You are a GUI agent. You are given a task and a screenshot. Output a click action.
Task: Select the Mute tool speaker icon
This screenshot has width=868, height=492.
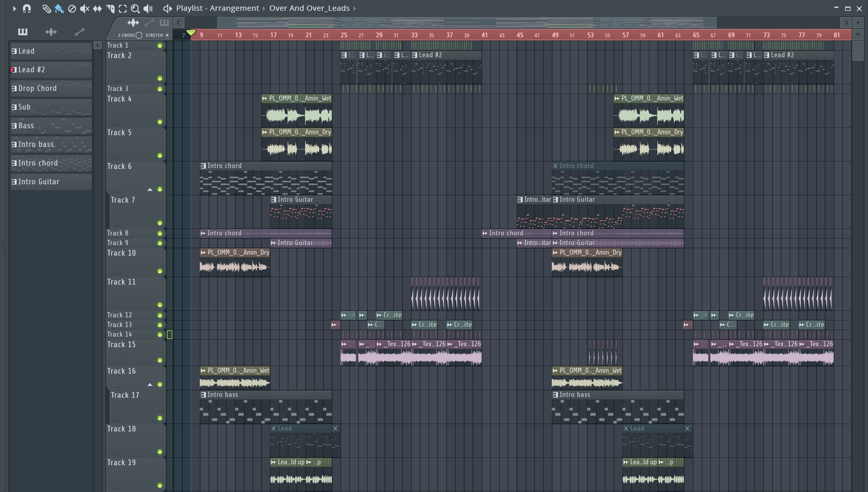tap(84, 8)
